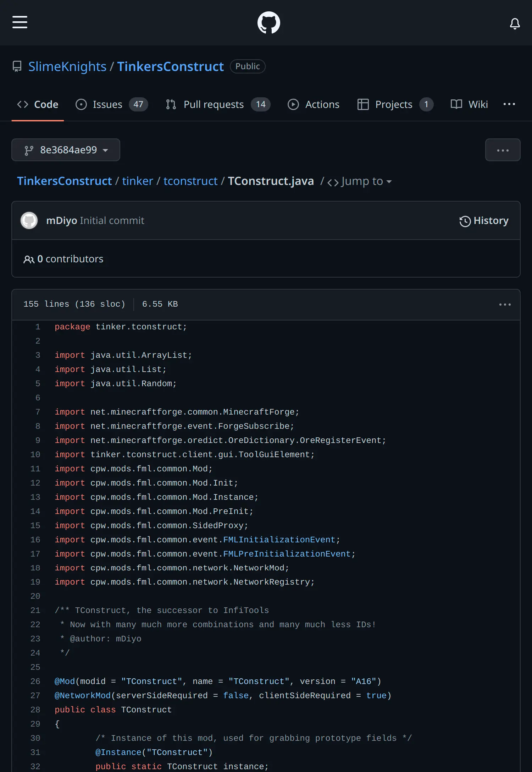Expand the 8e3684ae99 branch selector
The width and height of the screenshot is (532, 772).
[x=66, y=150]
